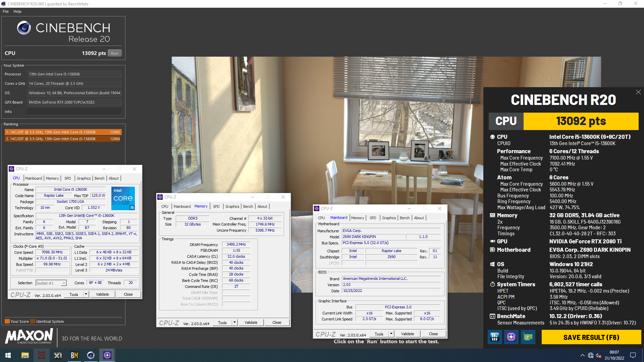Expand Tools dropdown arrow in CPU-Z Memory window

pyautogui.click(x=235, y=322)
